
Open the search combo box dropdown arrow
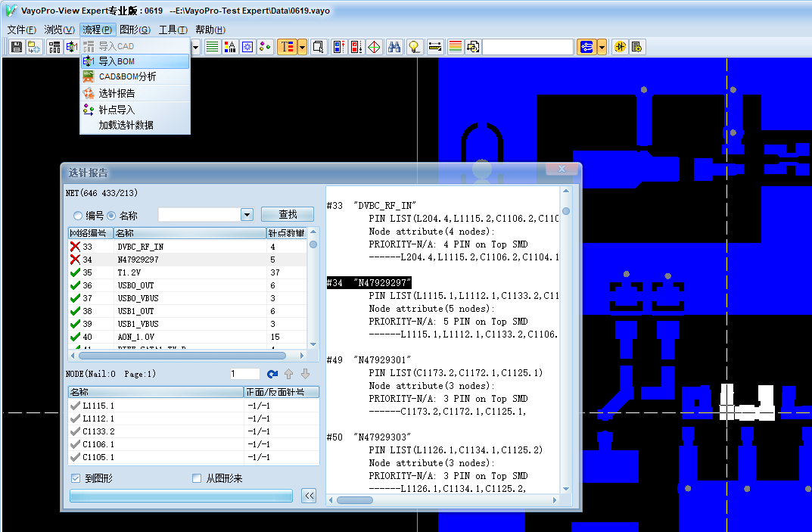(247, 215)
